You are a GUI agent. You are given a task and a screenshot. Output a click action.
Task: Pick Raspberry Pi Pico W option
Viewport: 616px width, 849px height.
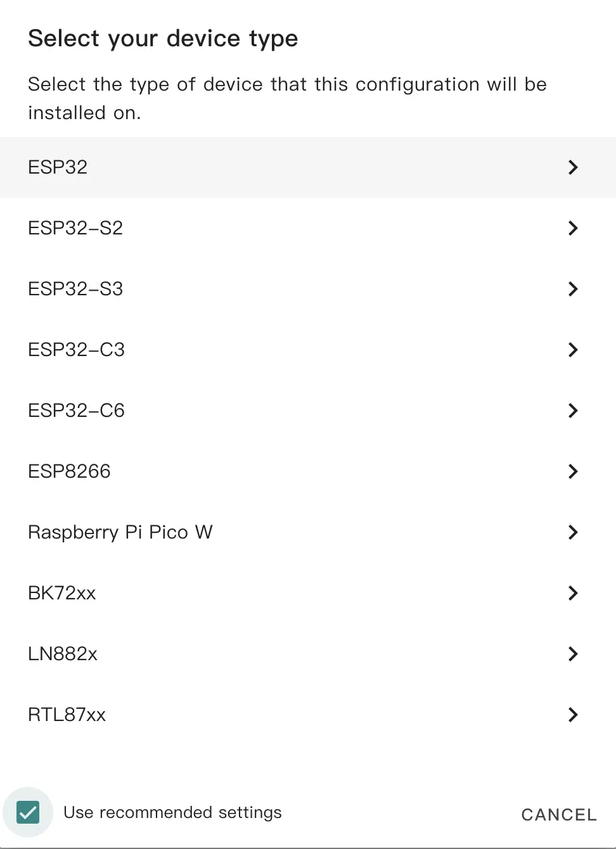(120, 532)
